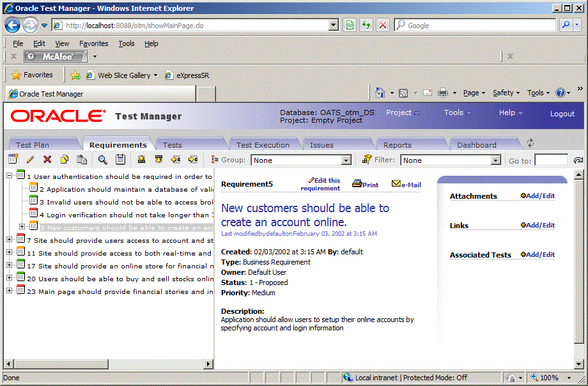The image size is (588, 386).
Task: Click Add/Edit next to Attachments
Action: 538,196
